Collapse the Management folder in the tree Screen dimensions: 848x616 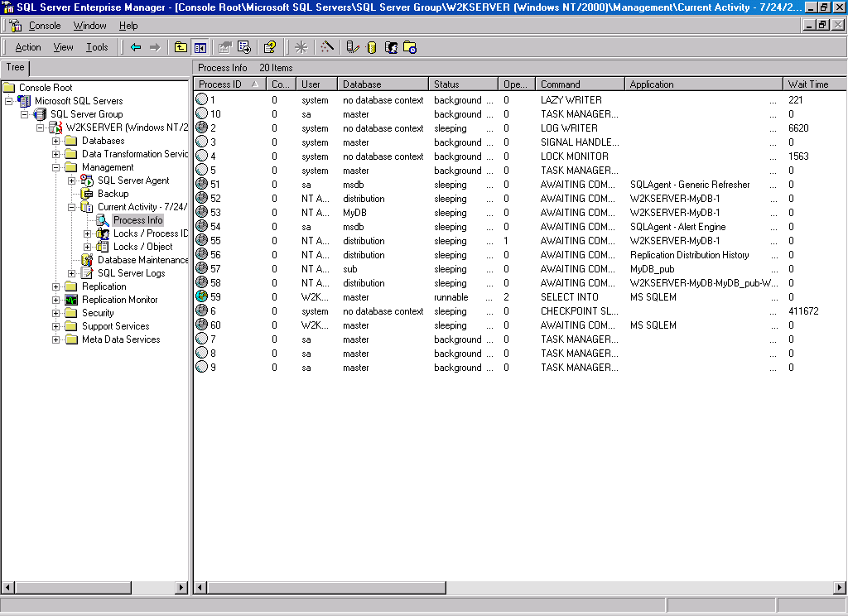pyautogui.click(x=56, y=167)
